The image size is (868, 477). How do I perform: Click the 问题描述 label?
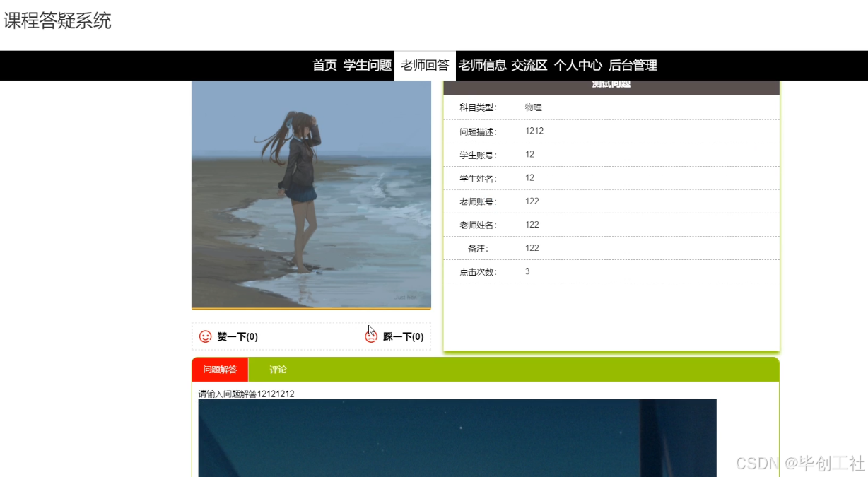pos(479,131)
